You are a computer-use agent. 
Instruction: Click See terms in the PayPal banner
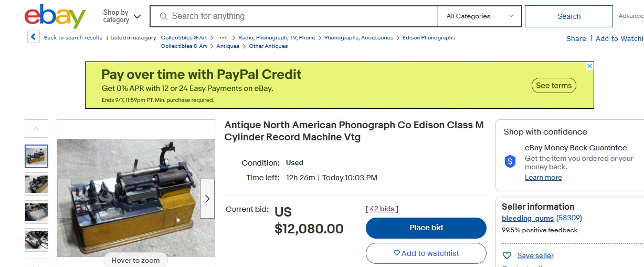554,86
